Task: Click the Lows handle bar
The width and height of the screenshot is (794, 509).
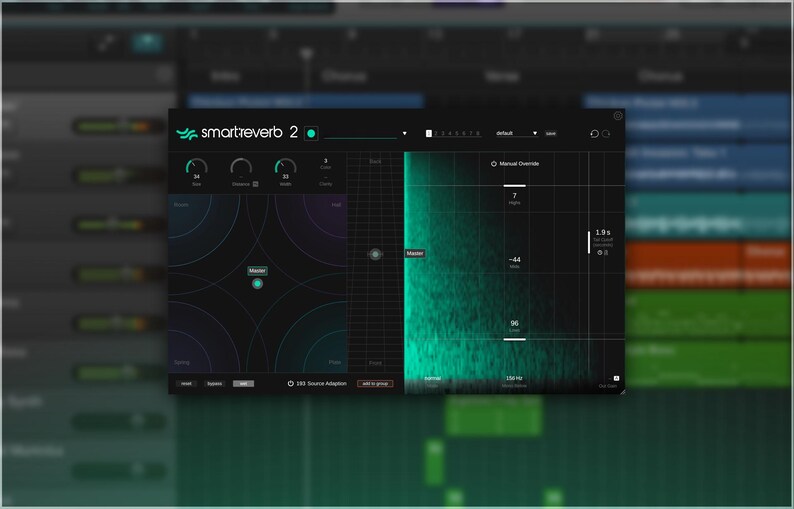Action: coord(514,339)
